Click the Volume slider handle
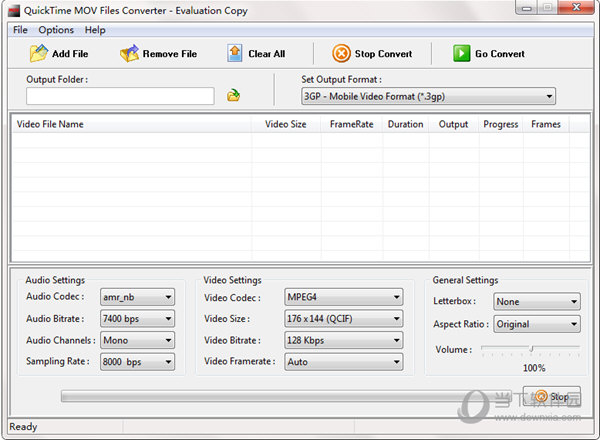600x440 pixels. (x=531, y=349)
